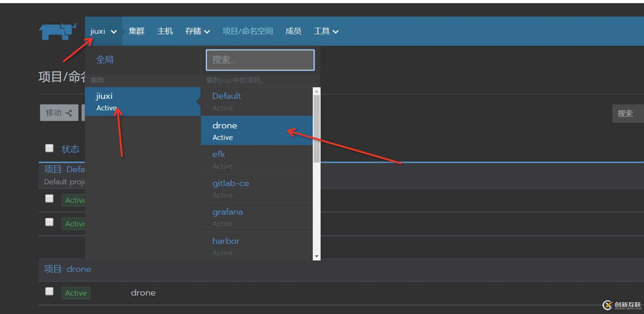644x314 pixels.
Task: Switch to 全局 (Global) scope
Action: pos(105,59)
